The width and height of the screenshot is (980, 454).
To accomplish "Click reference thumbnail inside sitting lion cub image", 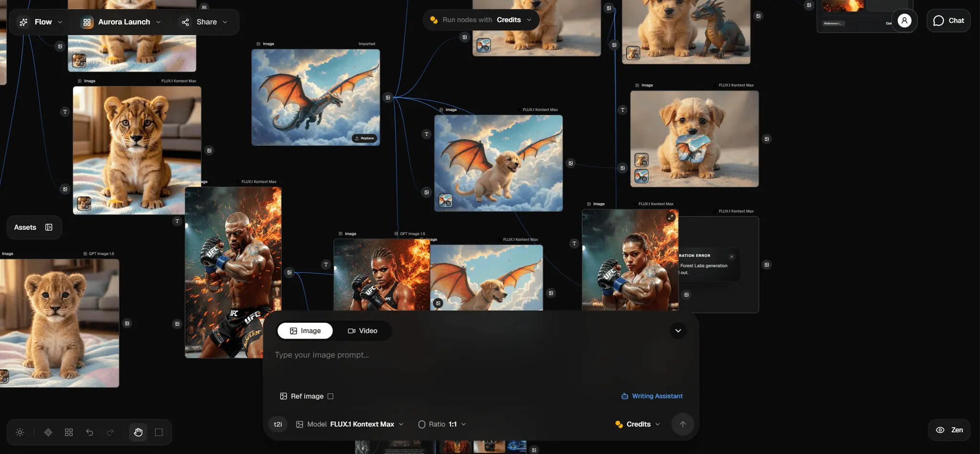I will [x=84, y=204].
